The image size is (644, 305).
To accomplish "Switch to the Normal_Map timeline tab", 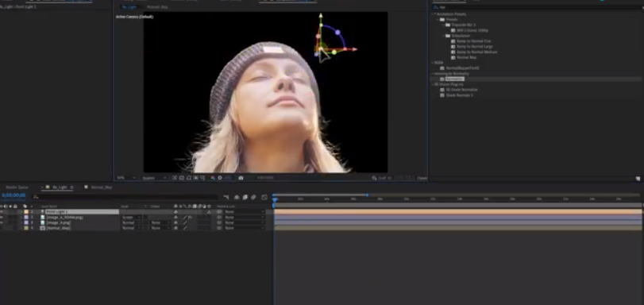I will [x=102, y=187].
